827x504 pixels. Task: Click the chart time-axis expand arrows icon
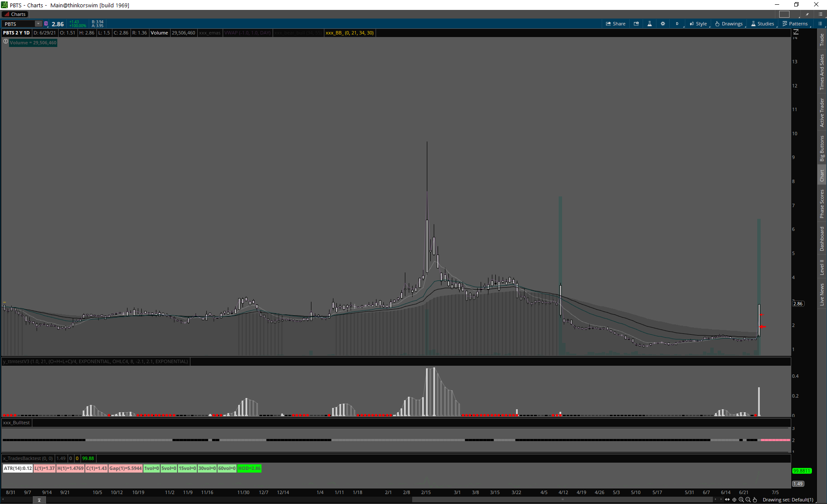coord(728,500)
